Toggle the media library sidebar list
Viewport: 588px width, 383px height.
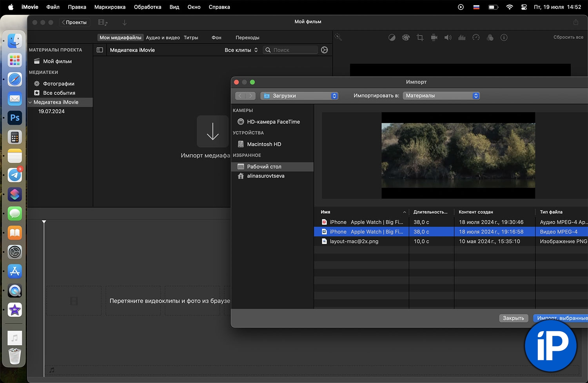[100, 50]
